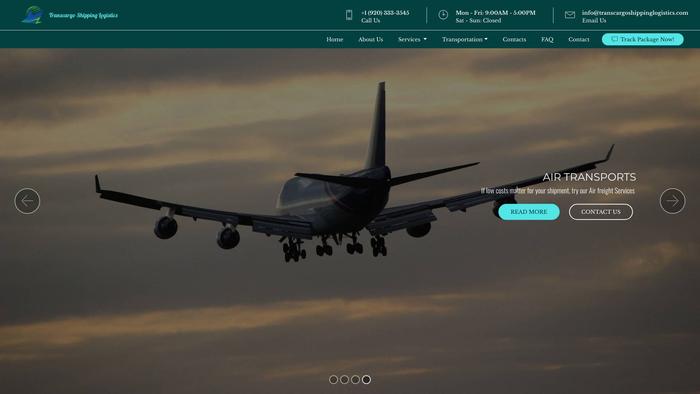
Task: Select the second slide indicator dot
Action: click(344, 380)
